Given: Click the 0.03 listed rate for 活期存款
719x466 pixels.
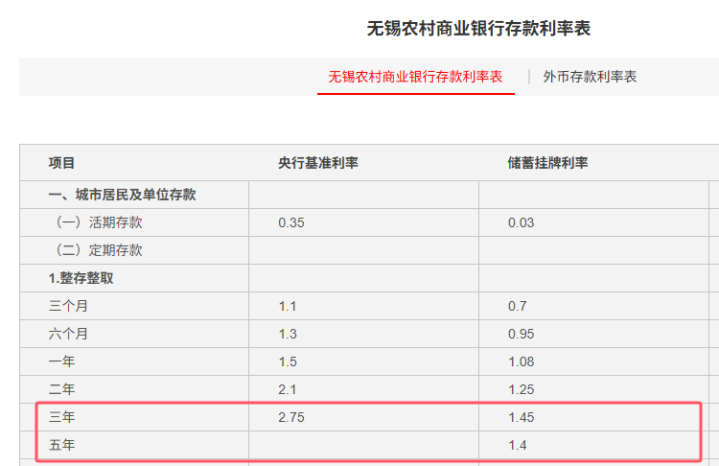Looking at the screenshot, I should point(521,222).
